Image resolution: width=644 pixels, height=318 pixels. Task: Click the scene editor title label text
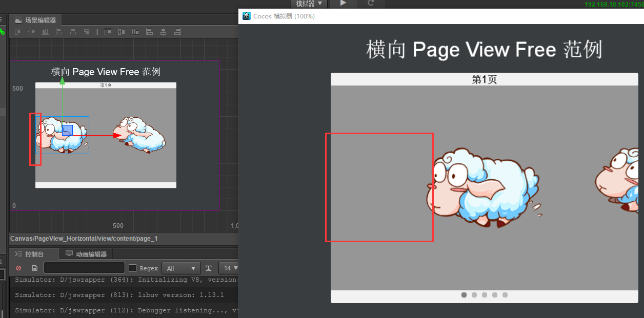[106, 72]
